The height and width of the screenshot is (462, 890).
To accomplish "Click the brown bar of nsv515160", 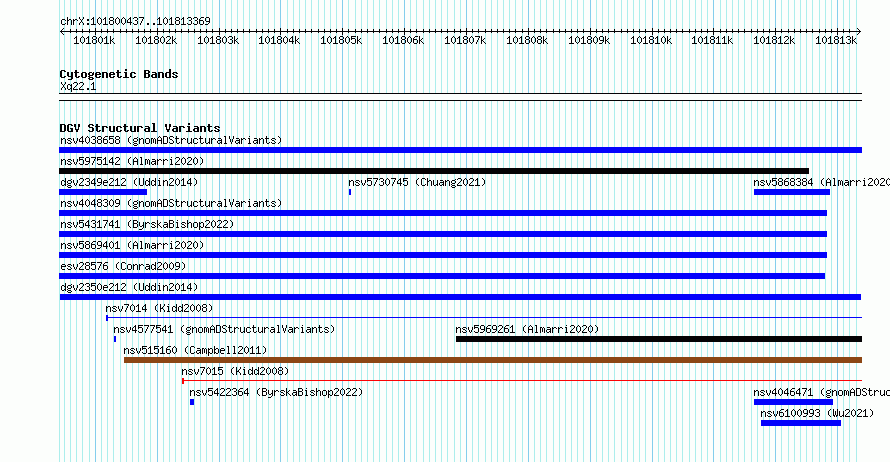I will 493,360.
